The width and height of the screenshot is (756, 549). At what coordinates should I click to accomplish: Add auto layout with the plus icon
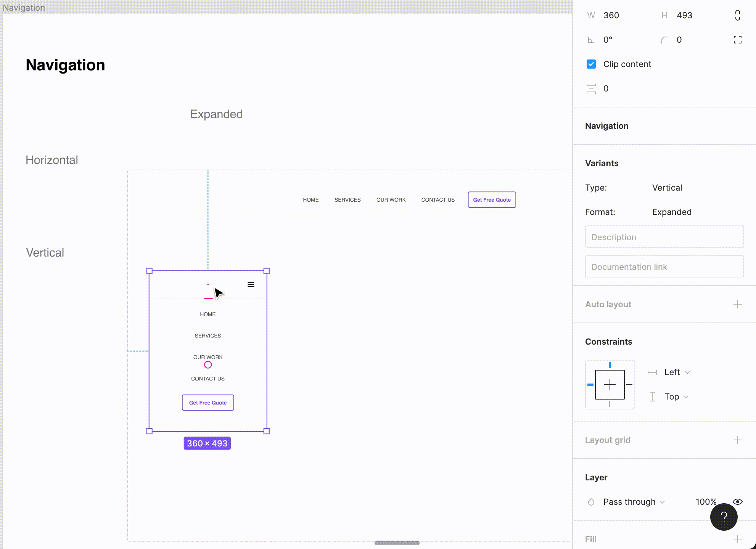[737, 304]
